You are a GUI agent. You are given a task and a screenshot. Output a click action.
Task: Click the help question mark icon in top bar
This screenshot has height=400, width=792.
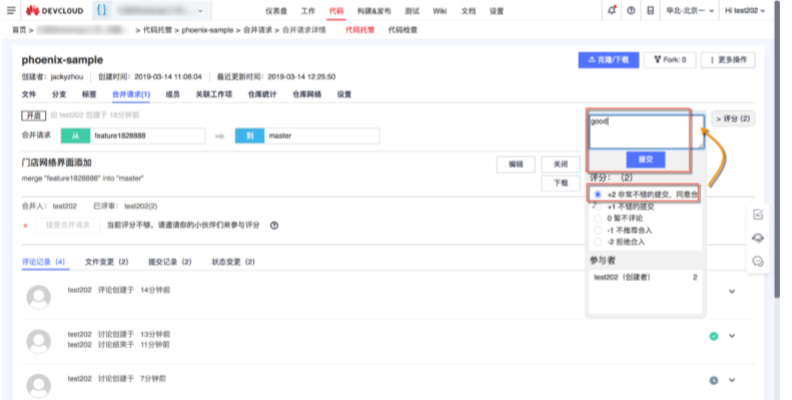(x=631, y=11)
